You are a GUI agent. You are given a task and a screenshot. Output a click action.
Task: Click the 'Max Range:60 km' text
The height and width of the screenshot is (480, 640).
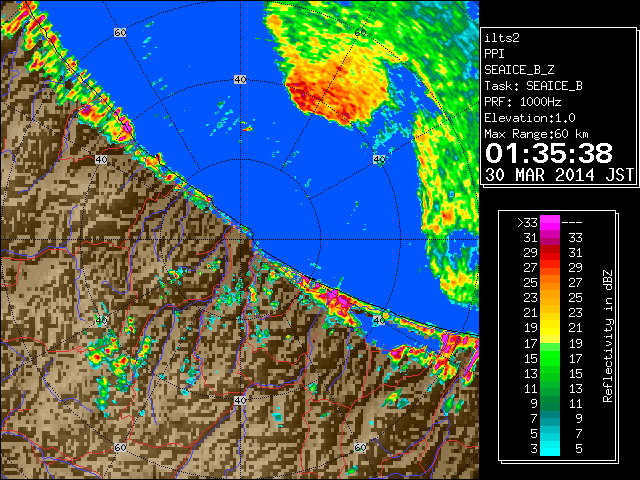coord(536,134)
